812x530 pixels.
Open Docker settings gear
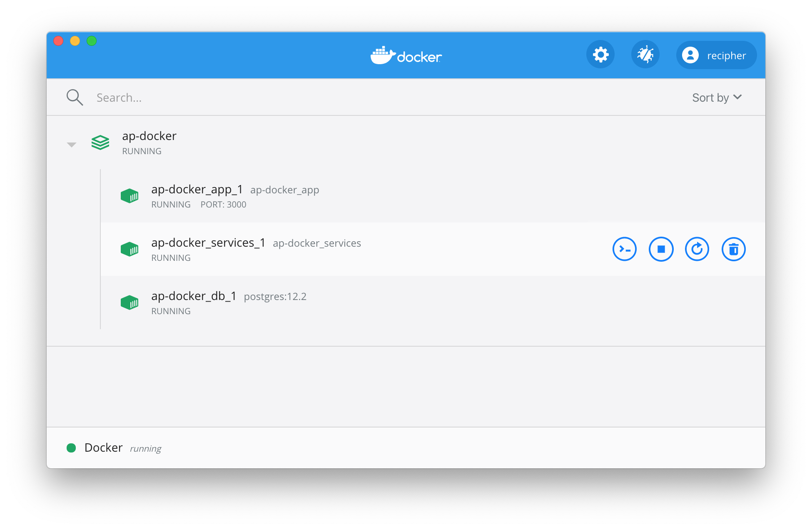coord(600,55)
